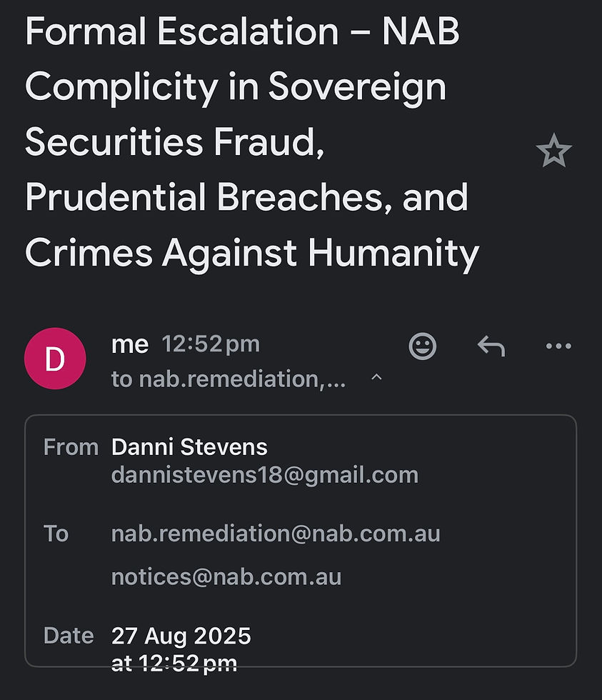The height and width of the screenshot is (700, 602).
Task: Collapse recipient details with the chevron
Action: (x=376, y=379)
